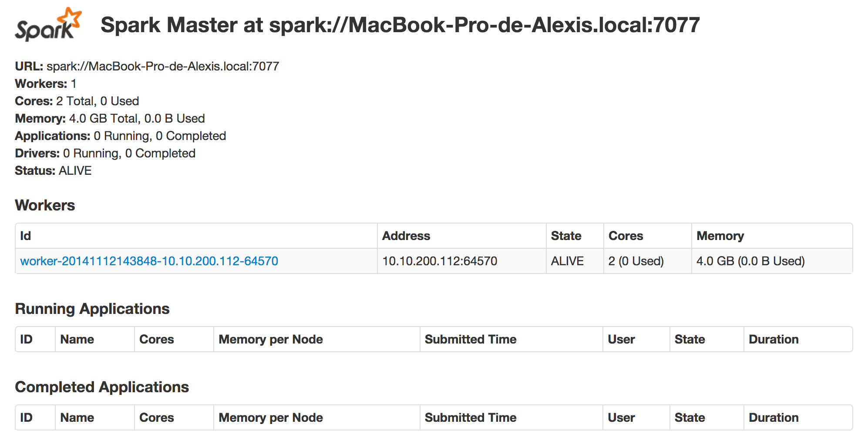
Task: Click the Spark Master page title
Action: coord(400,25)
